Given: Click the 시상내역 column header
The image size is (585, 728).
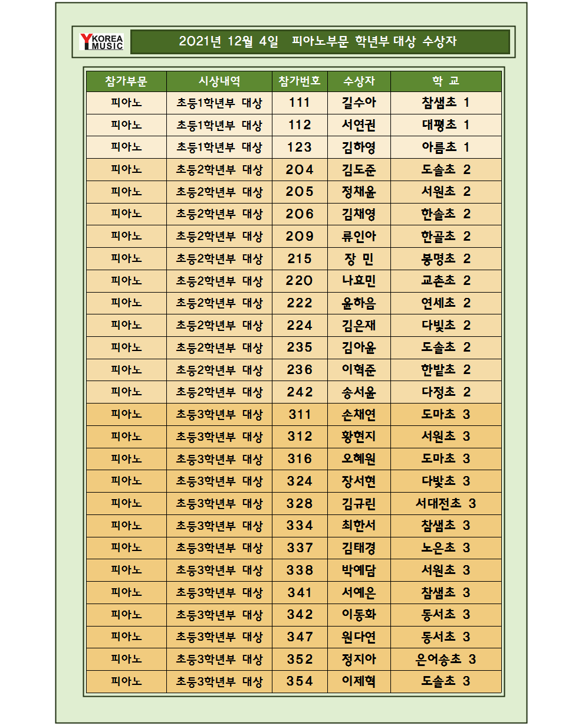Looking at the screenshot, I should pyautogui.click(x=219, y=81).
